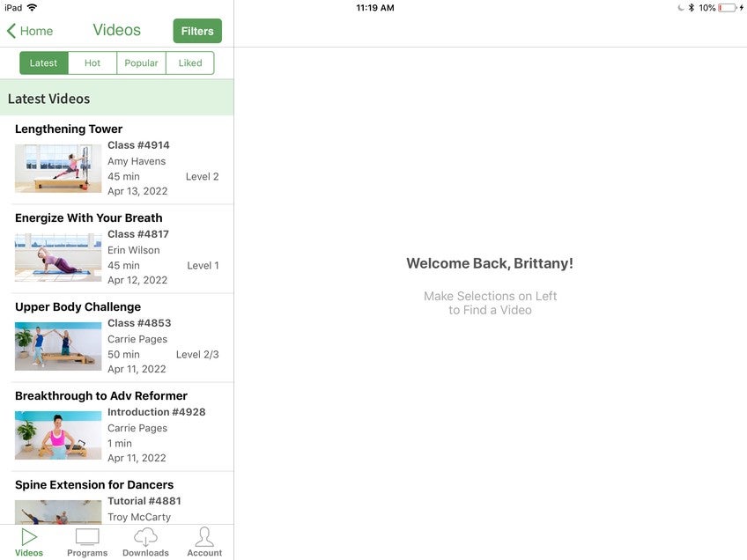Open Lengthening Tower video thumbnail
The height and width of the screenshot is (560, 747).
click(58, 168)
